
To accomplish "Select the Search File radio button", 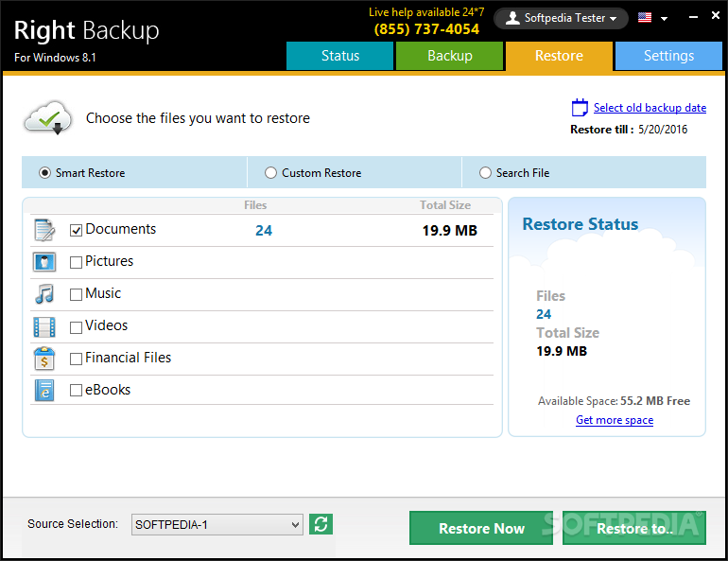I will click(485, 173).
